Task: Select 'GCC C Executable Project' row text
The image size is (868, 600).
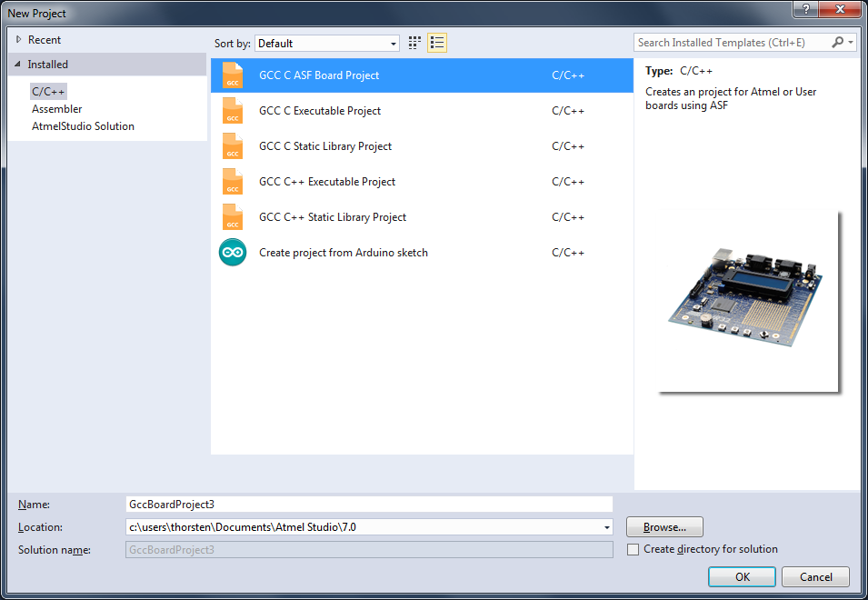Action: [x=320, y=111]
